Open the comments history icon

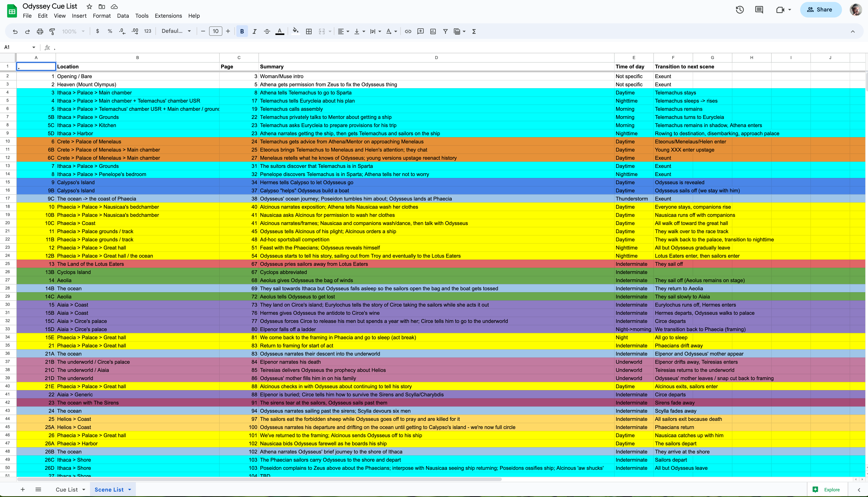click(x=759, y=10)
